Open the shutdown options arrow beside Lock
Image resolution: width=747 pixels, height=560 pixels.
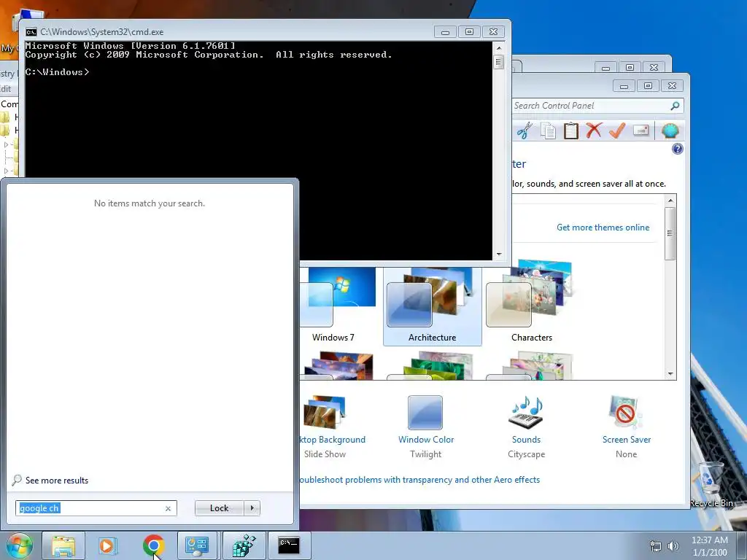pyautogui.click(x=252, y=508)
